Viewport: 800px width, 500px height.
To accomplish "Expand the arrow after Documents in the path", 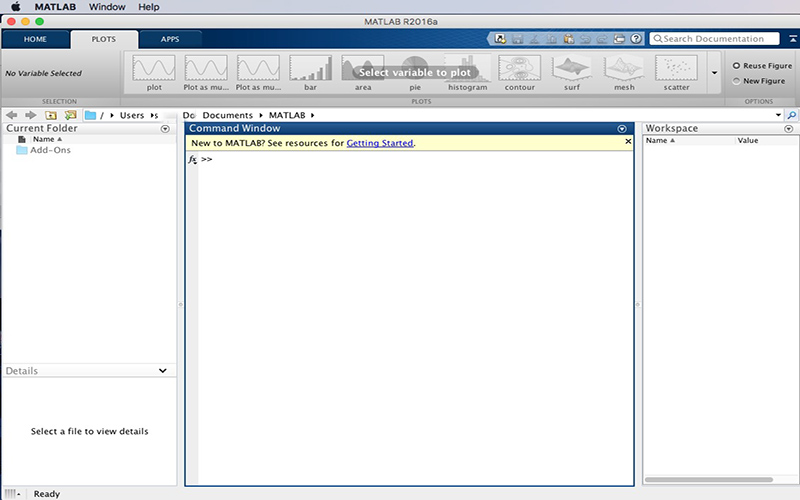I will pyautogui.click(x=261, y=115).
